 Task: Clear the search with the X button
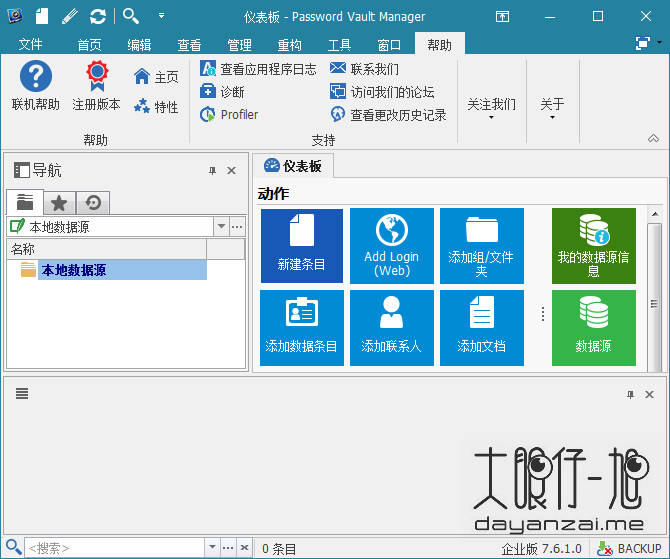(x=244, y=547)
